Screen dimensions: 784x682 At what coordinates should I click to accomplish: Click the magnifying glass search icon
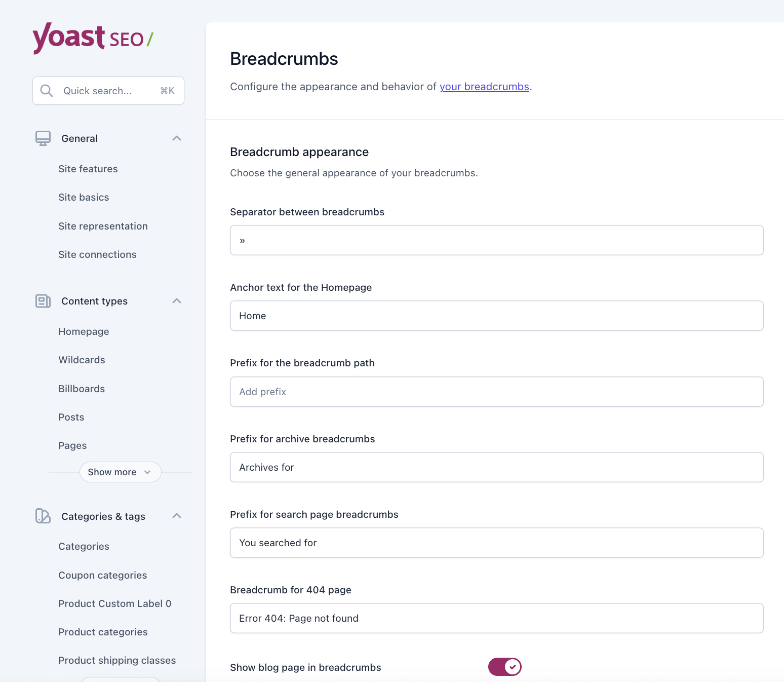click(x=47, y=91)
